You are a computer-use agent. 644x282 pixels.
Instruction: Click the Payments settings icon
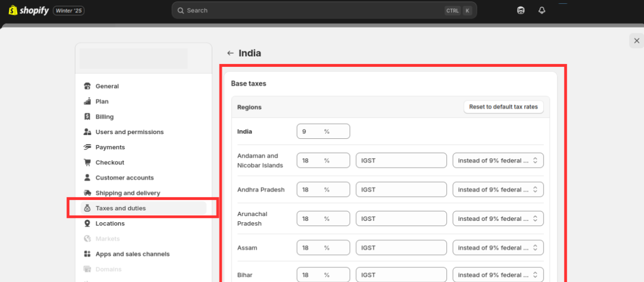click(x=87, y=147)
